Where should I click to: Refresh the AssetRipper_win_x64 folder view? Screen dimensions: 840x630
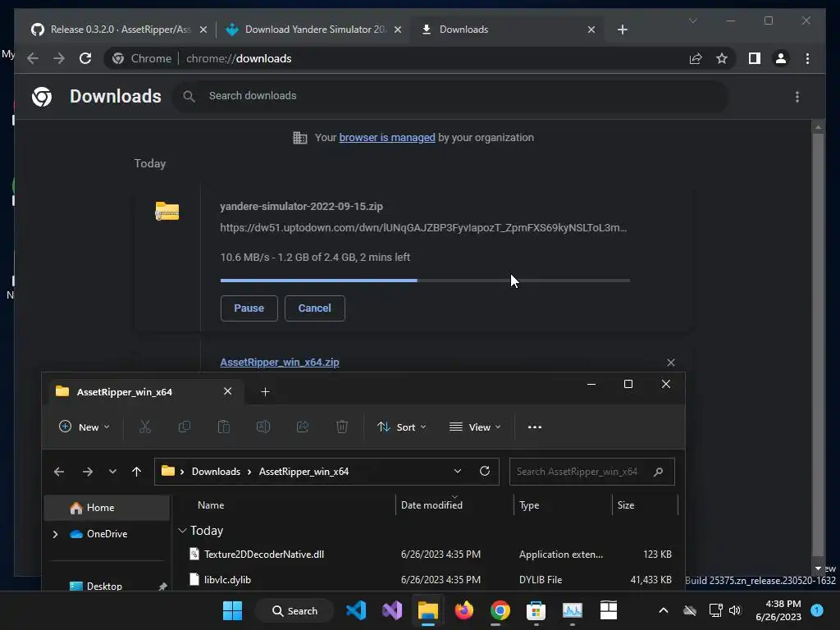pyautogui.click(x=485, y=471)
